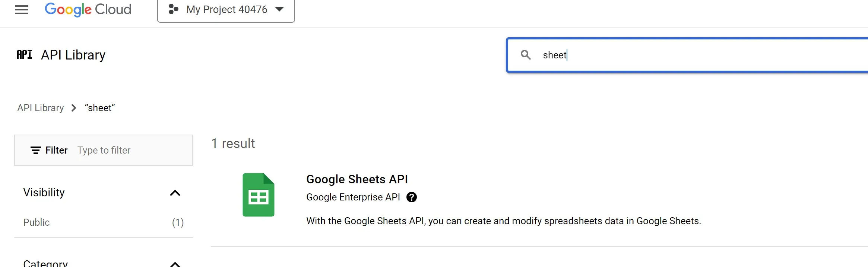
Task: Click the Google Enterprise API label
Action: coord(353,197)
